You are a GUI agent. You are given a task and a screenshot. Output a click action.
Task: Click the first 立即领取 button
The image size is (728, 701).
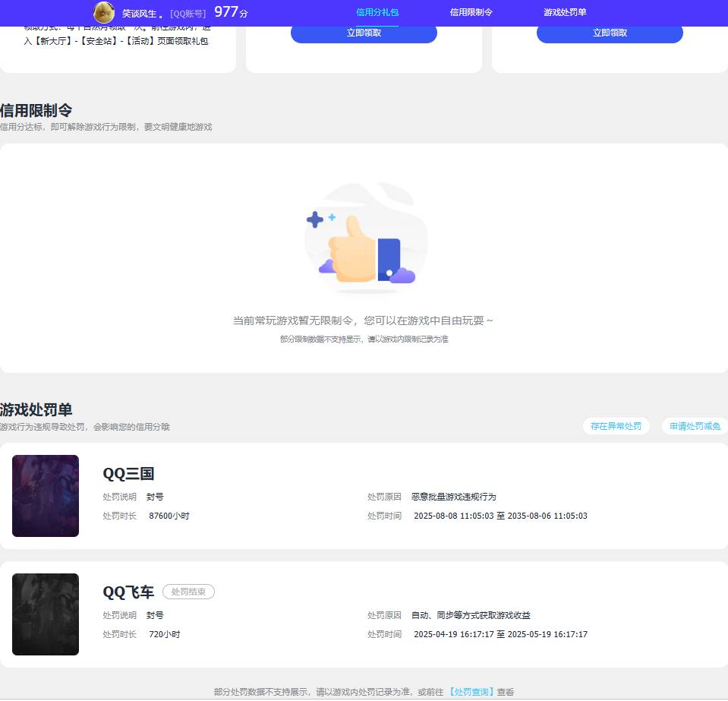(364, 33)
